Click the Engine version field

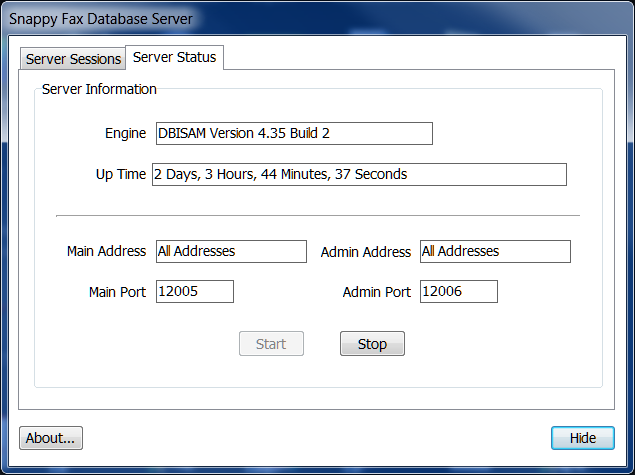(x=294, y=133)
